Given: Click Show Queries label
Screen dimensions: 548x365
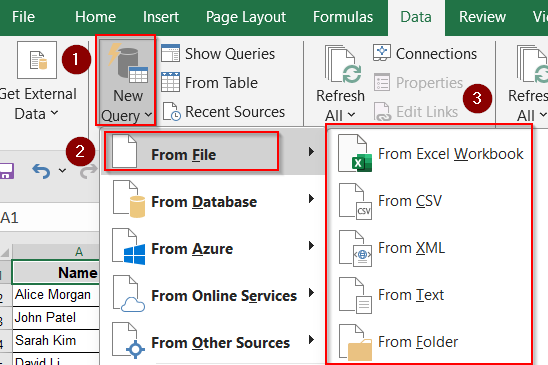Looking at the screenshot, I should (230, 54).
